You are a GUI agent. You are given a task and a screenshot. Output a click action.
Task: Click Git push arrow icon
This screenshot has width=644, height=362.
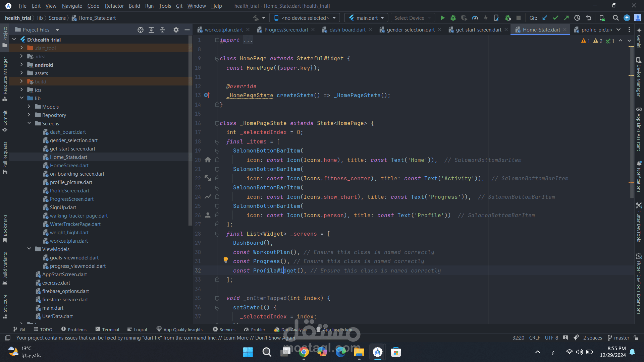(x=566, y=18)
